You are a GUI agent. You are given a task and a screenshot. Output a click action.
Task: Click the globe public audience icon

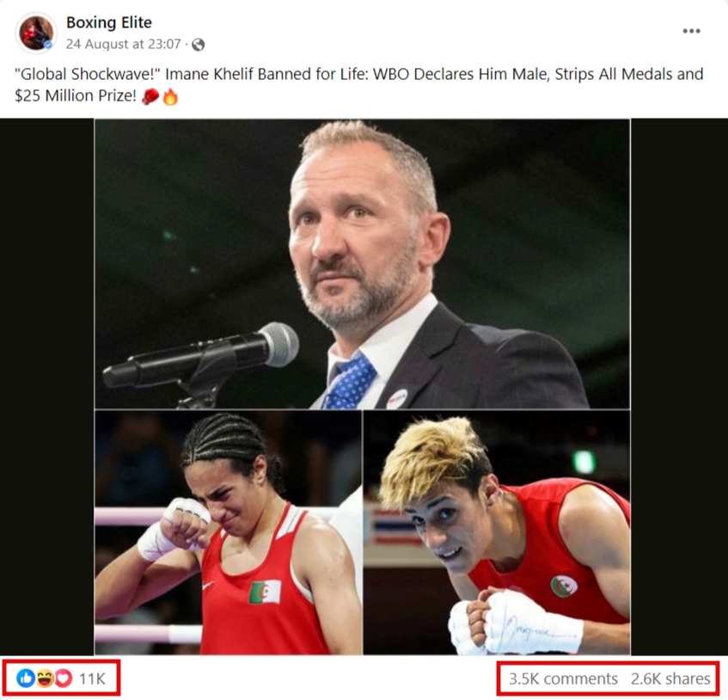point(199,45)
